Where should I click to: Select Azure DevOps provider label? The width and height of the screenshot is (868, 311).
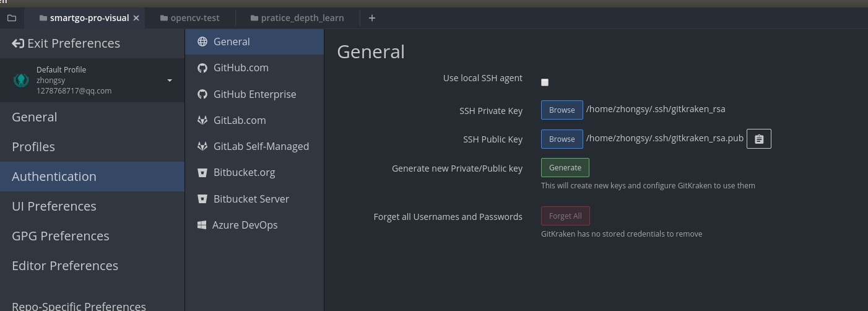pos(245,225)
